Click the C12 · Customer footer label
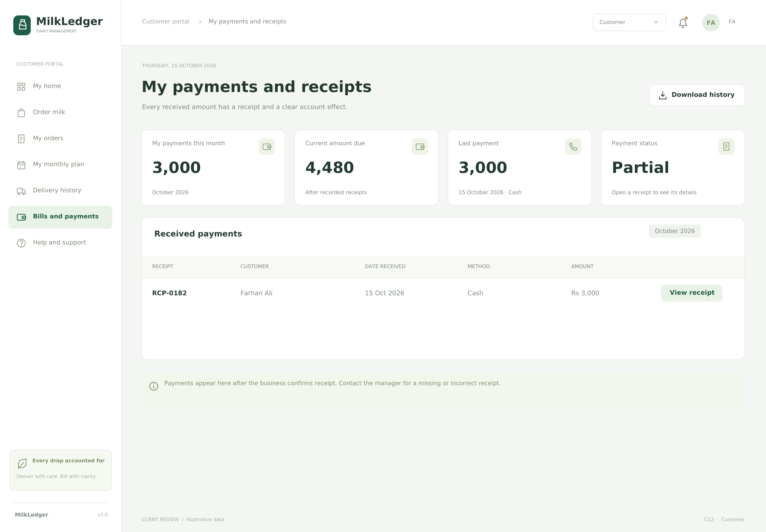 click(x=724, y=519)
